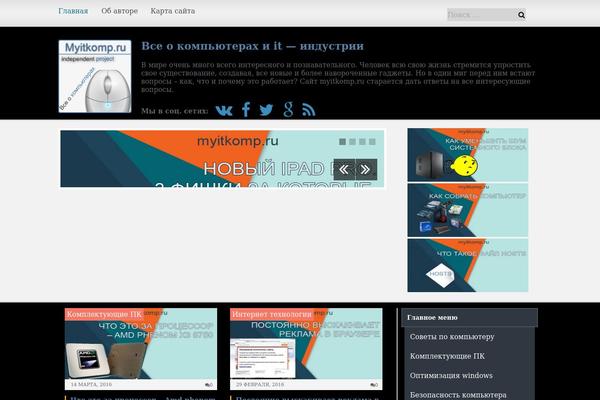Open the НОВЫЙ IPAD slider banner
The image size is (600, 400).
[222, 159]
